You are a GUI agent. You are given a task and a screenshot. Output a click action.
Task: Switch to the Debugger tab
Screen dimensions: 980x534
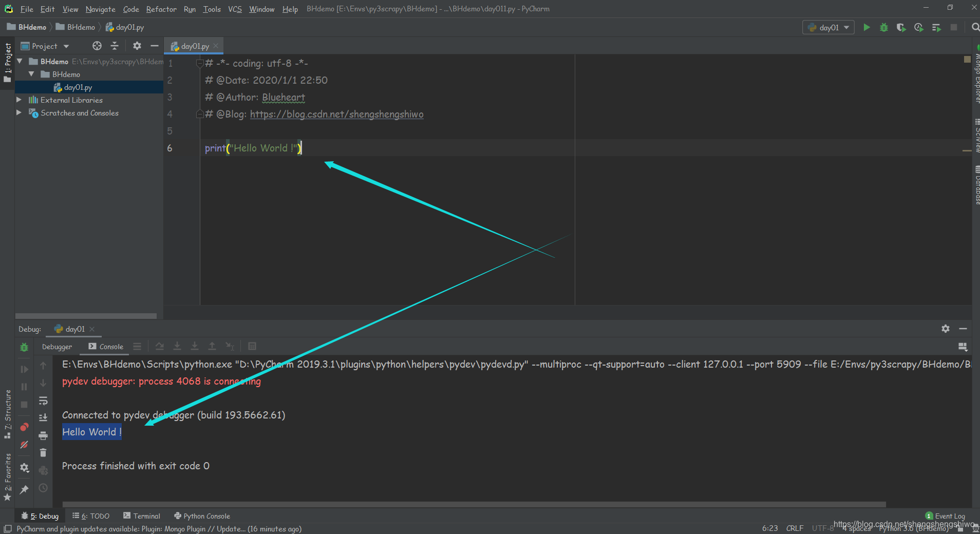pos(57,347)
